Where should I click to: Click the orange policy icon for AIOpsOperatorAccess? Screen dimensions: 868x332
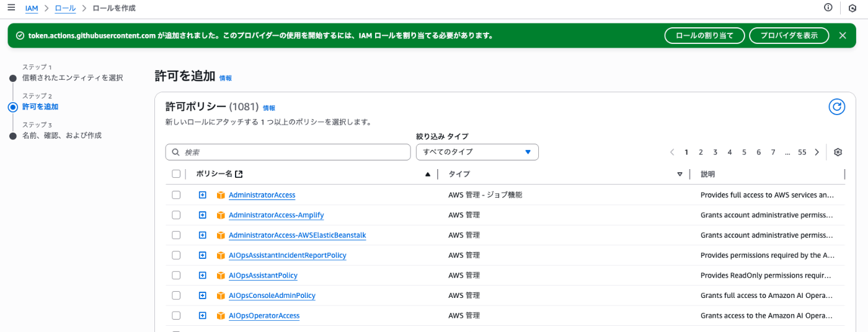click(x=220, y=316)
